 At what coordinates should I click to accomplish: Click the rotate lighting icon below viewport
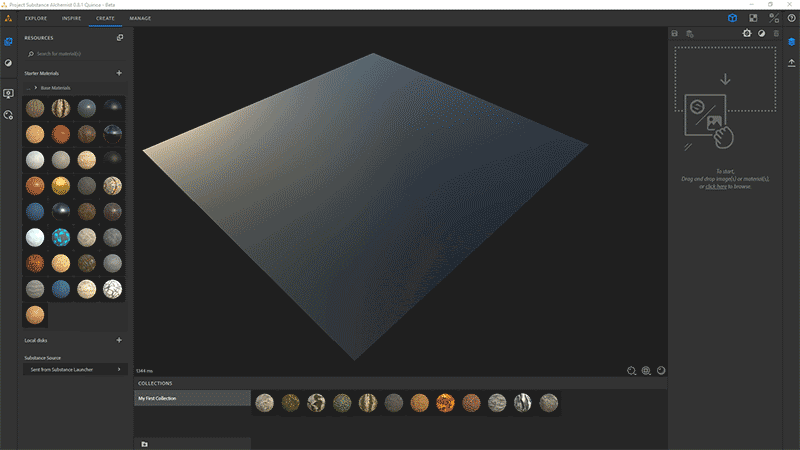(x=661, y=370)
